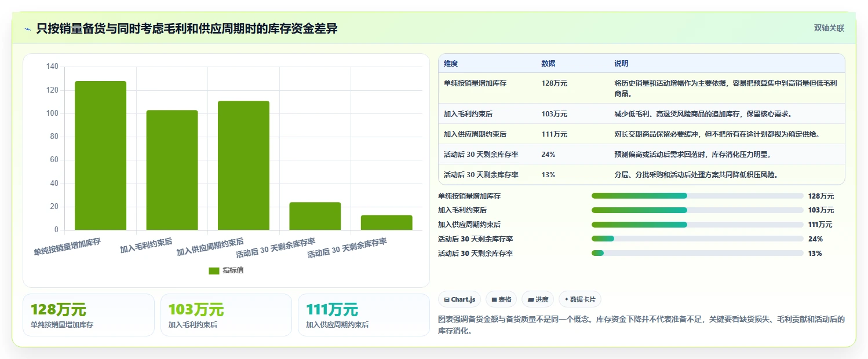Click the card title 只按销量备货与同时考虑毛利
Image resolution: width=868 pixels, height=359 pixels.
point(187,29)
